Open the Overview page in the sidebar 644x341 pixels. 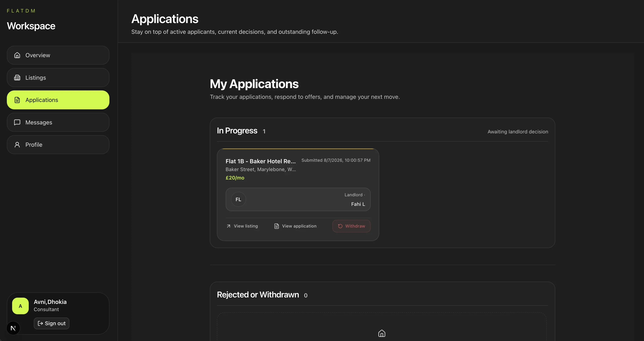58,55
